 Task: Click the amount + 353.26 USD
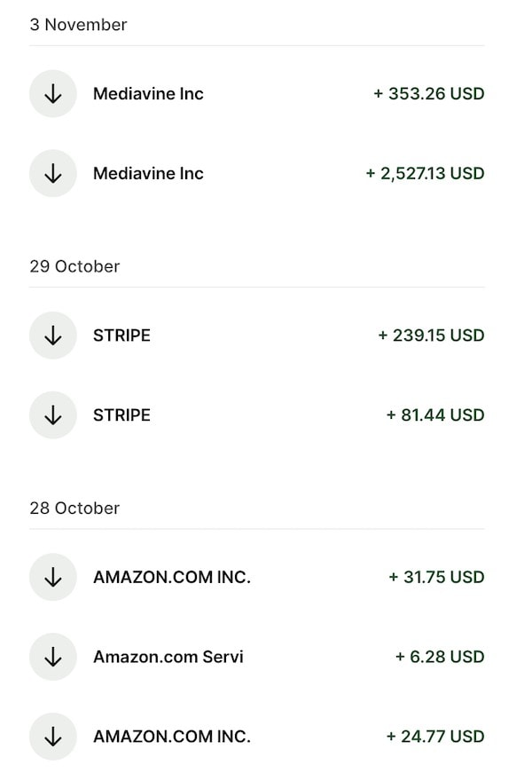(x=429, y=93)
